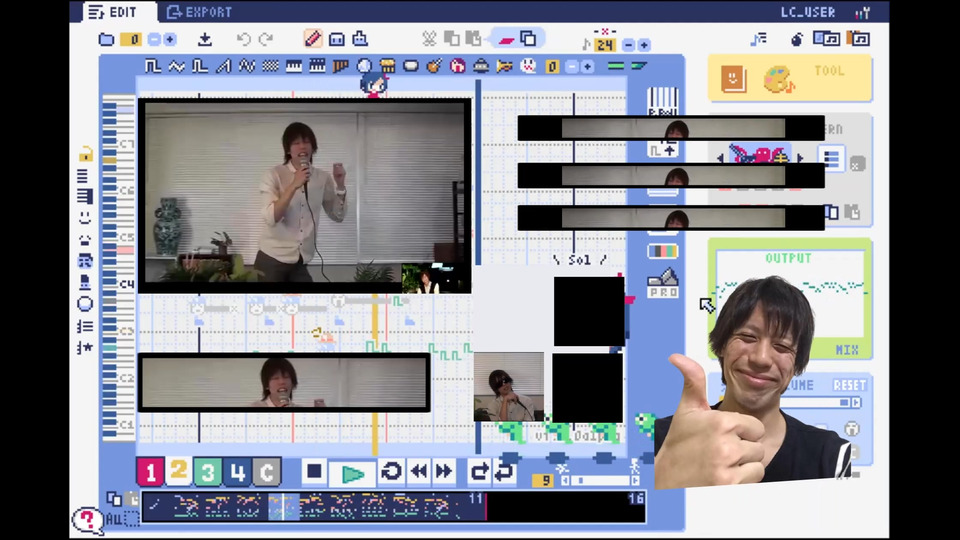
Task: Adjust the volume slider handle
Action: pos(844,402)
